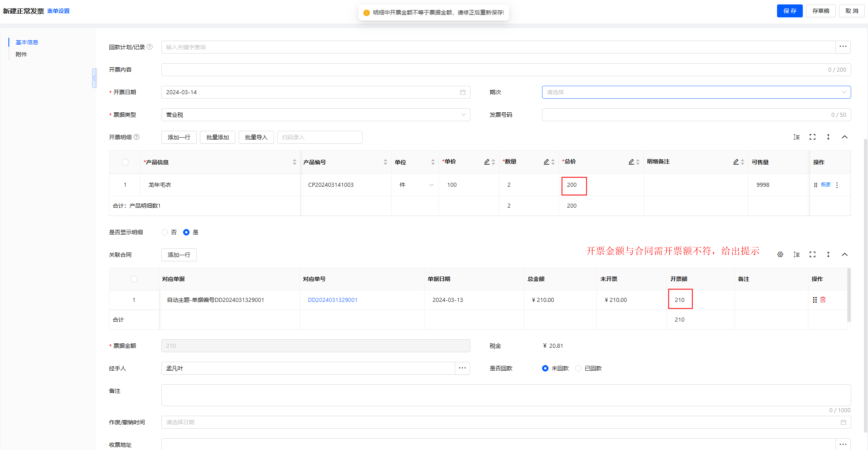The width and height of the screenshot is (868, 450).
Task: Click the 开票明细 vertical expand icon
Action: tap(828, 137)
